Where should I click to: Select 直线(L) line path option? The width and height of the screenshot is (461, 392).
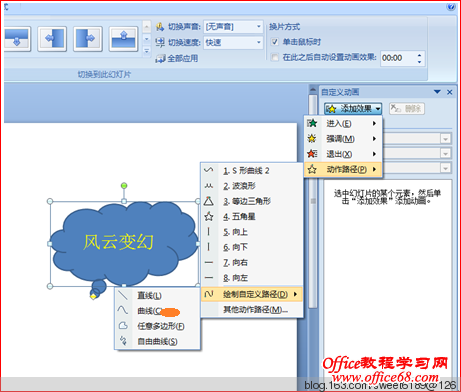pyautogui.click(x=157, y=296)
